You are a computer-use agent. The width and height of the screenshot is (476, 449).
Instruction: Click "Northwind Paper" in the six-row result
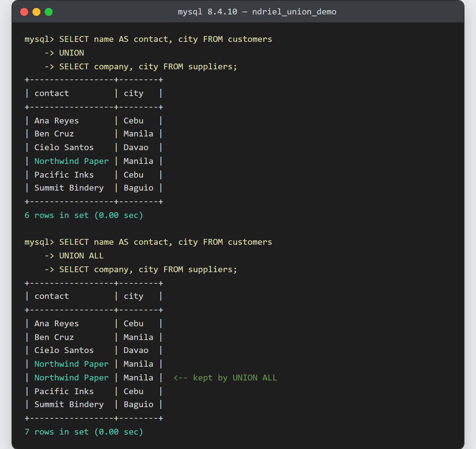pyautogui.click(x=71, y=161)
